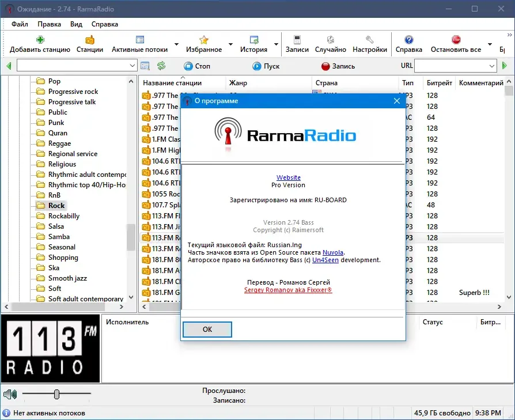The height and width of the screenshot is (420, 515).
Task: Open the Файл menu
Action: [x=20, y=24]
